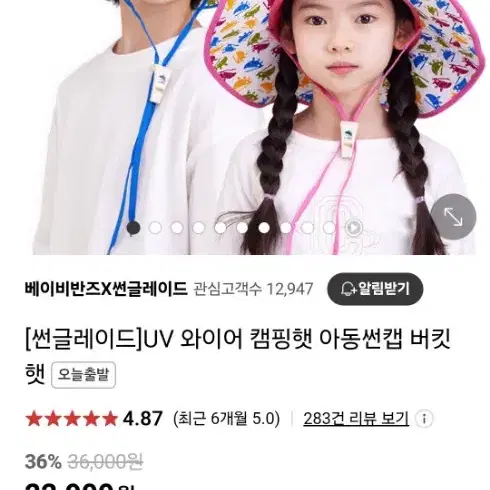Screen dimensions: 490x490
Task: Go to the second carousel image dot
Action: (x=155, y=228)
